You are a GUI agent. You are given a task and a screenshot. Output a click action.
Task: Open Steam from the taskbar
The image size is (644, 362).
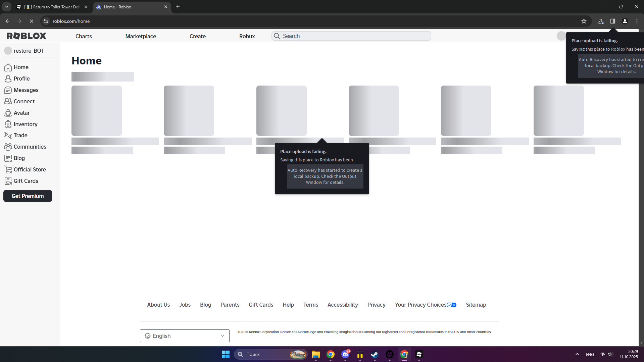(x=375, y=354)
